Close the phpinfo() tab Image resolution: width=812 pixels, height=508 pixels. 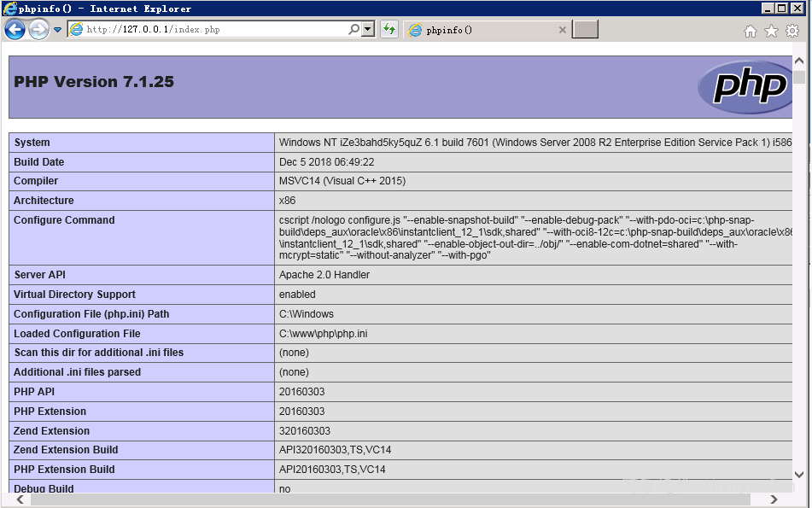coord(562,30)
